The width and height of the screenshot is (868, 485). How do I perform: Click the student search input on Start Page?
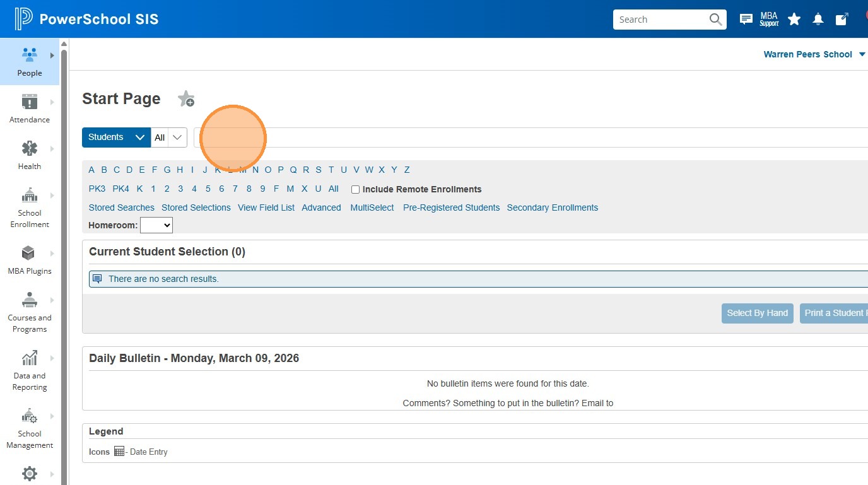531,137
